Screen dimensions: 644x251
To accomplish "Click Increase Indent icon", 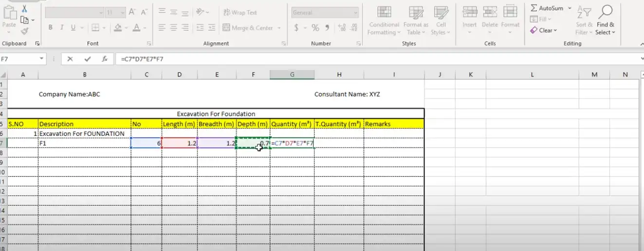I will click(212, 28).
